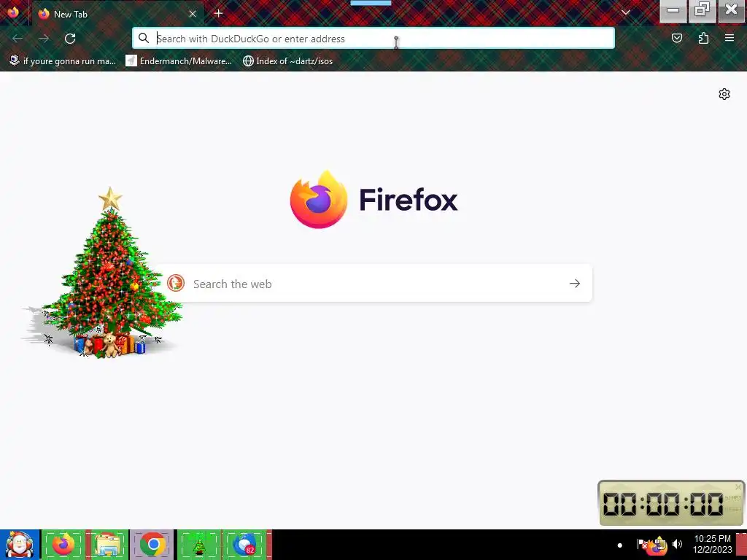Screen dimensions: 747x560
Task: Open the Endermanch/Malware... bookmark
Action: [x=179, y=61]
